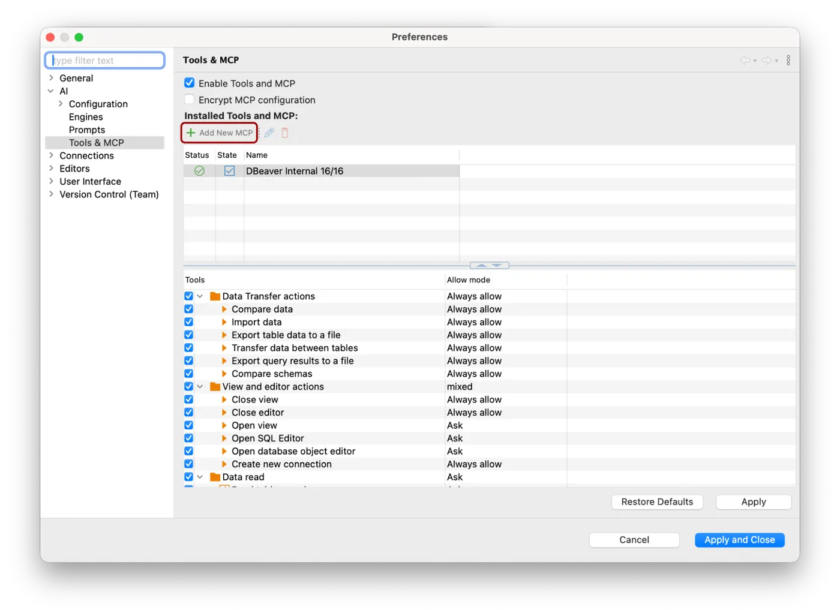Image resolution: width=840 pixels, height=616 pixels.
Task: Collapse the Data Transfer actions group
Action: pyautogui.click(x=200, y=296)
